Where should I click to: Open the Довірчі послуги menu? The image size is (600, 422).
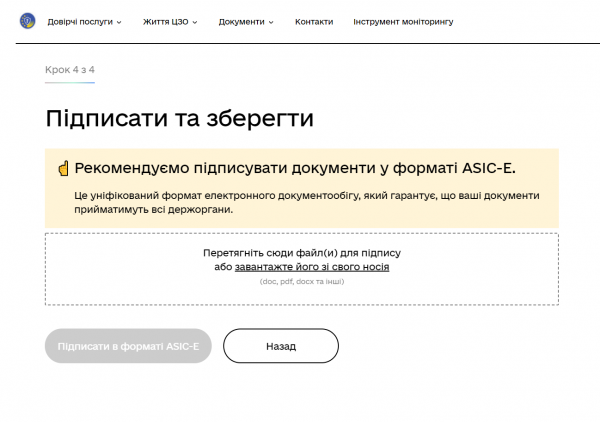(x=80, y=22)
